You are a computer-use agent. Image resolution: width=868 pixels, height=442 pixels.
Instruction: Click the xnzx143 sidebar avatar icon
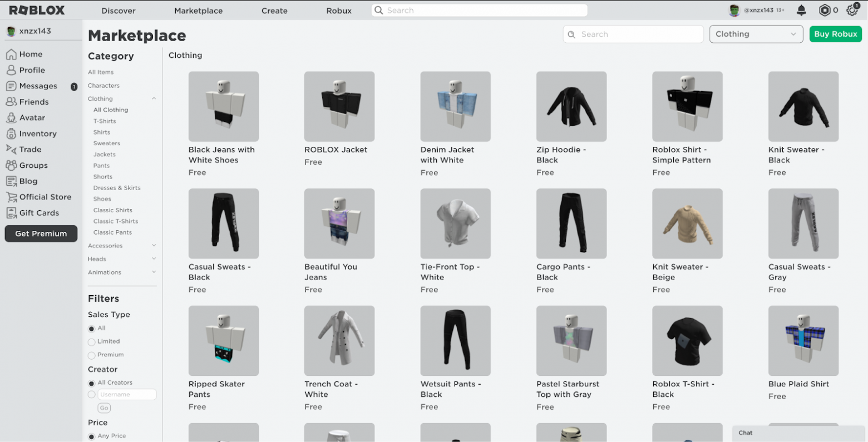coord(11,31)
